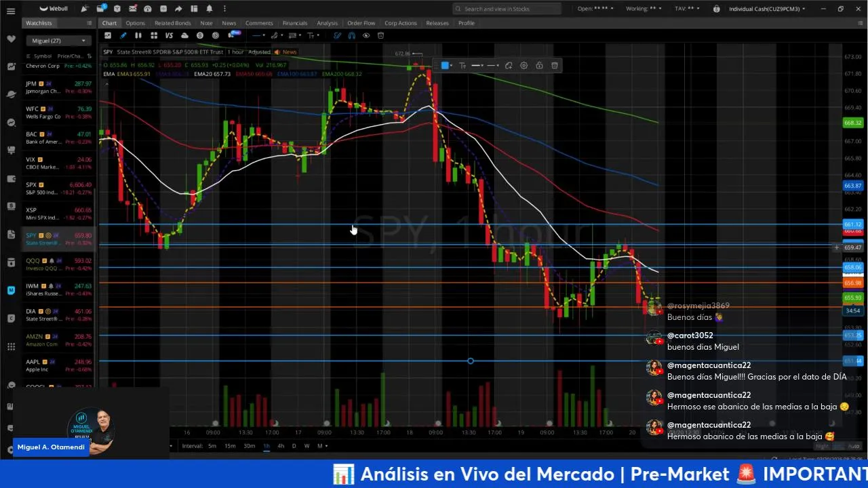Select AAPL Apple Inc in watchlist
868x488 pixels.
click(x=58, y=365)
